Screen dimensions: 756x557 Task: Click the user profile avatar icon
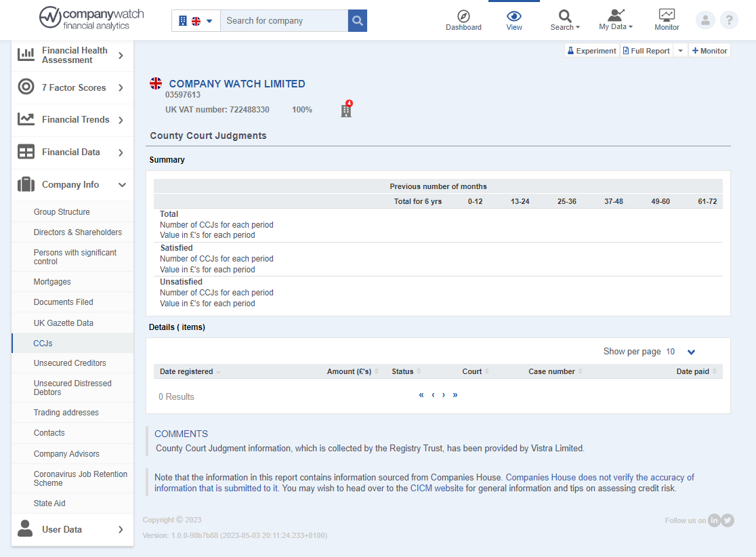[705, 20]
